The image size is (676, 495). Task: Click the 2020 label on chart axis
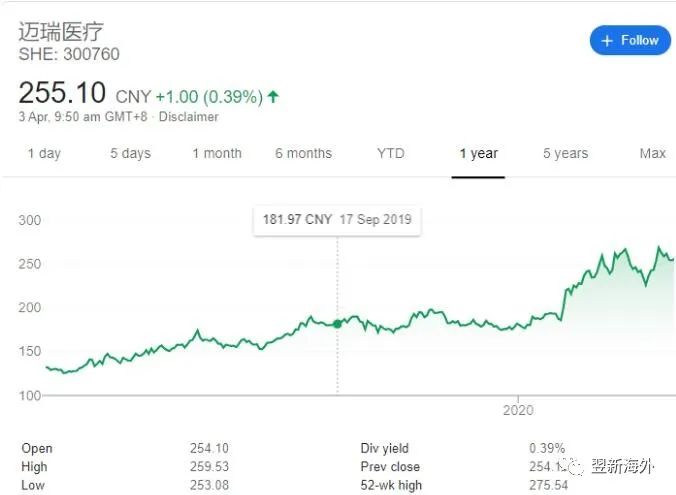518,409
